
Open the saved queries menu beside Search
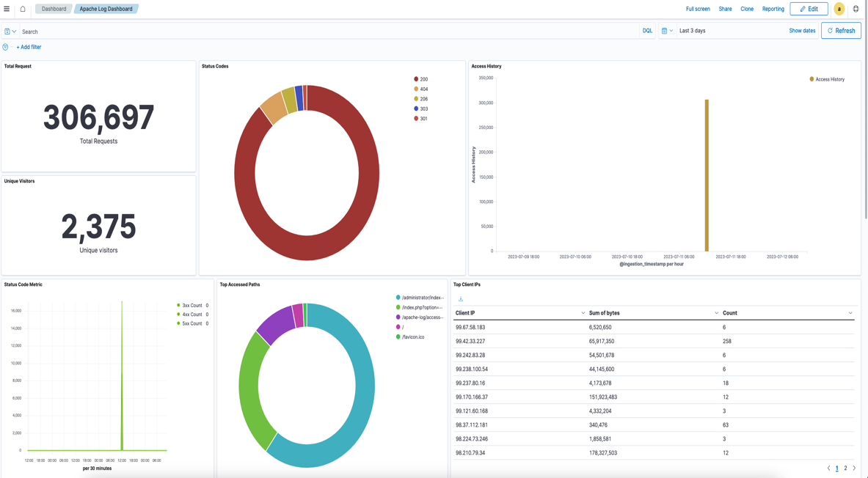coord(10,32)
